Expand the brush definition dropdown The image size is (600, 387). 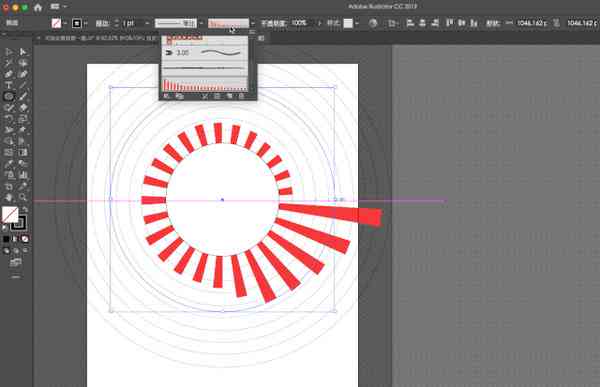[x=252, y=24]
